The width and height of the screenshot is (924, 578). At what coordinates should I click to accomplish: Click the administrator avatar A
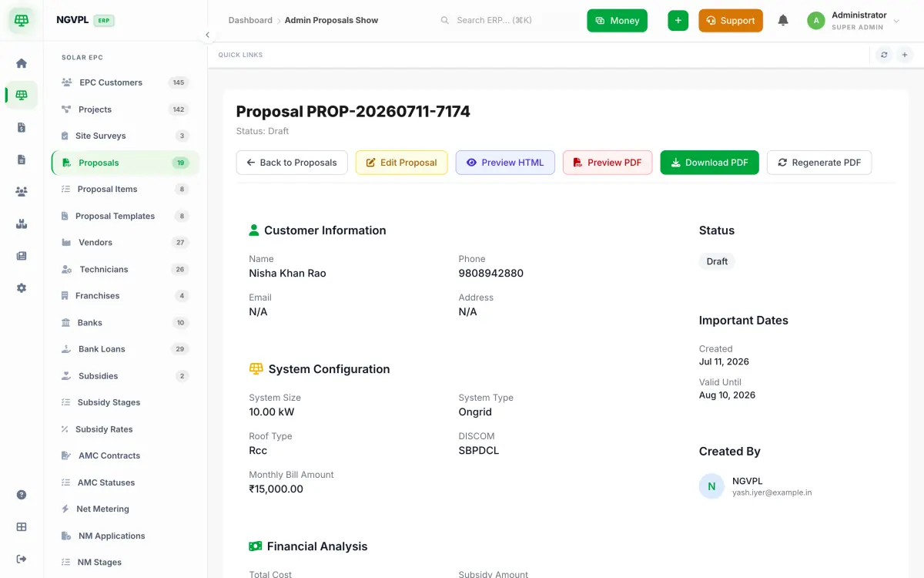(816, 21)
